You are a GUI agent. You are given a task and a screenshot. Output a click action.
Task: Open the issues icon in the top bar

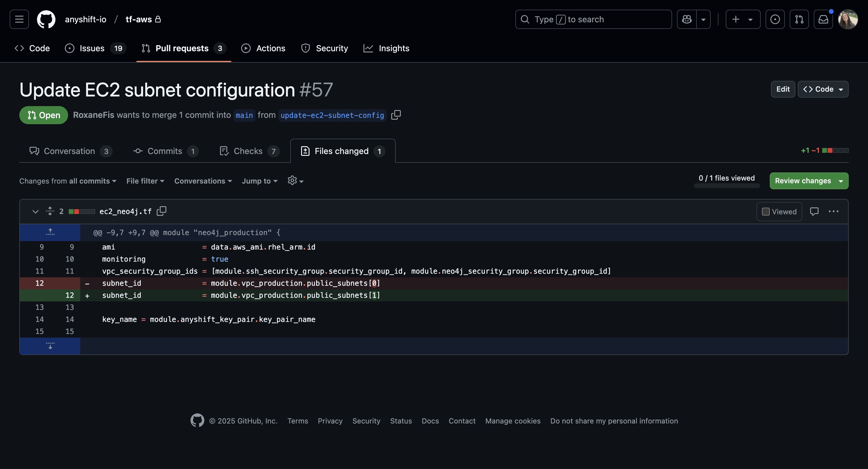[x=775, y=19]
